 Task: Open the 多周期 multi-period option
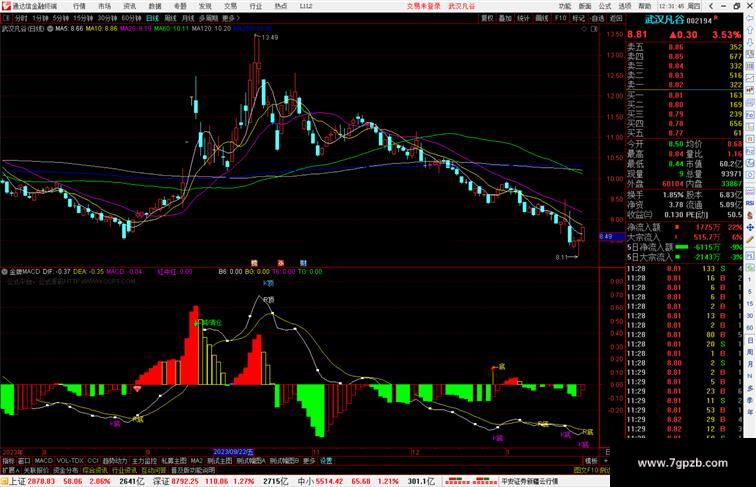(x=208, y=18)
